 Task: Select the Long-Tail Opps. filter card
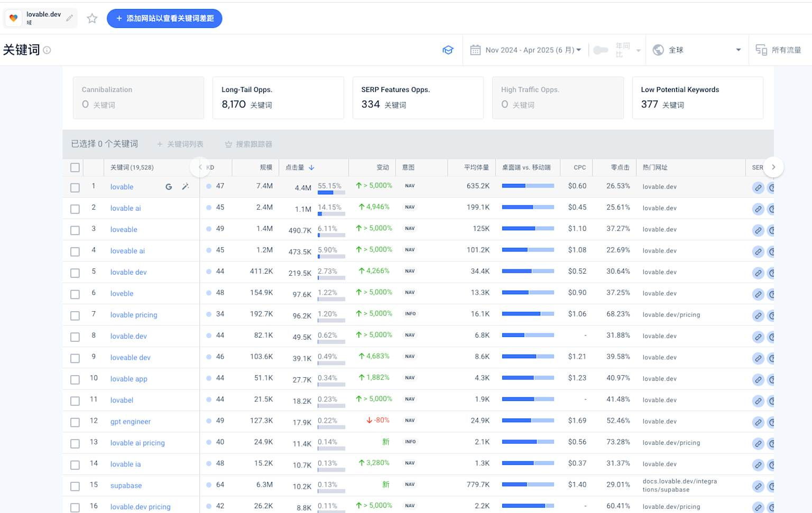(278, 98)
